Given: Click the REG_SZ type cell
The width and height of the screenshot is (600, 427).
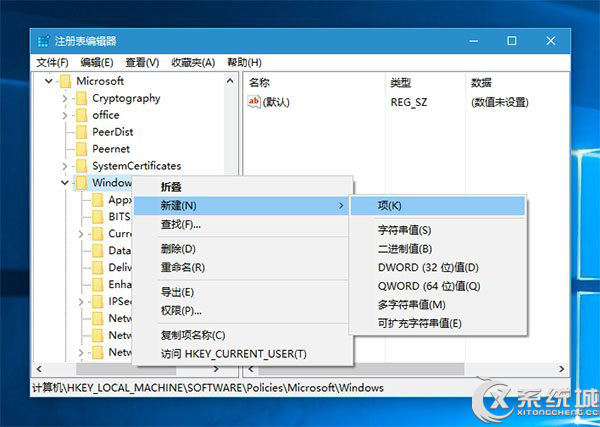Looking at the screenshot, I should [409, 102].
